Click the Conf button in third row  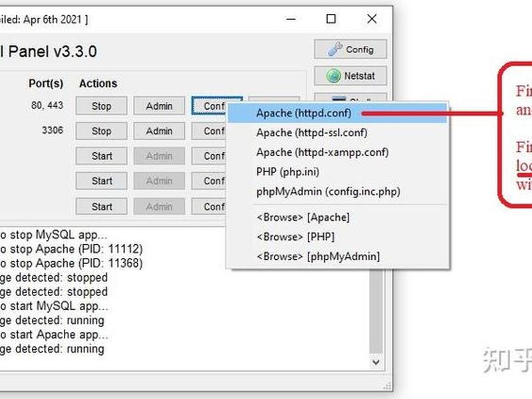[x=209, y=156]
